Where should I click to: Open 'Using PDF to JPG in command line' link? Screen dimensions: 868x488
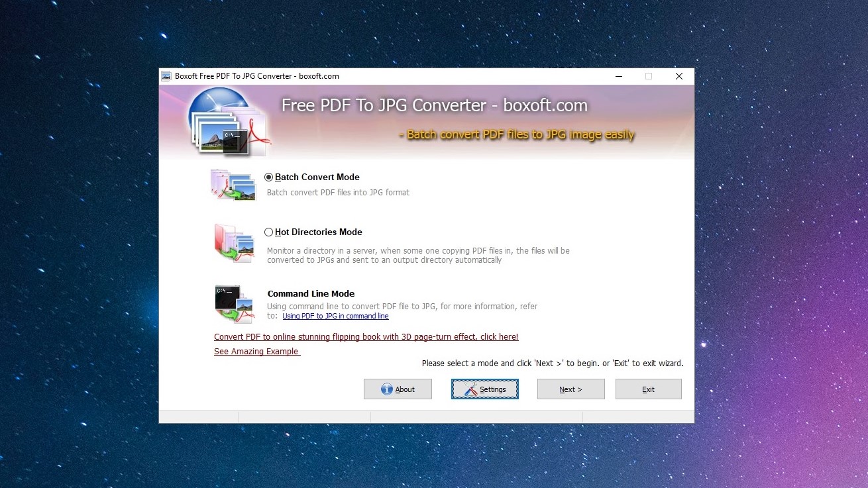(x=335, y=316)
